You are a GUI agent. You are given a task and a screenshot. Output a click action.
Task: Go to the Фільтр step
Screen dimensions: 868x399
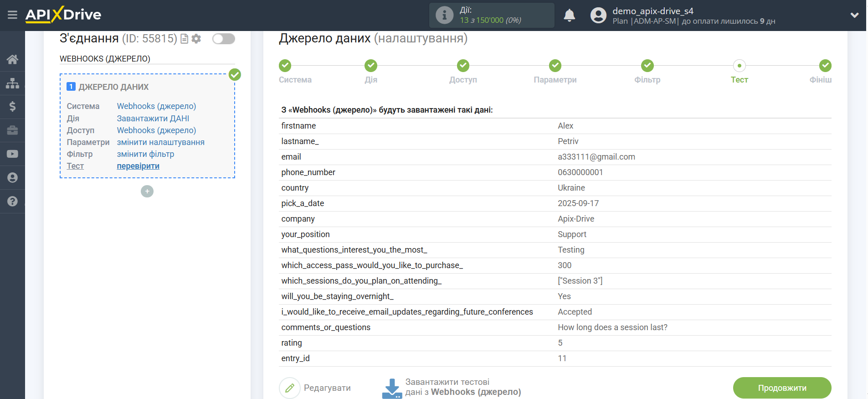tap(647, 66)
